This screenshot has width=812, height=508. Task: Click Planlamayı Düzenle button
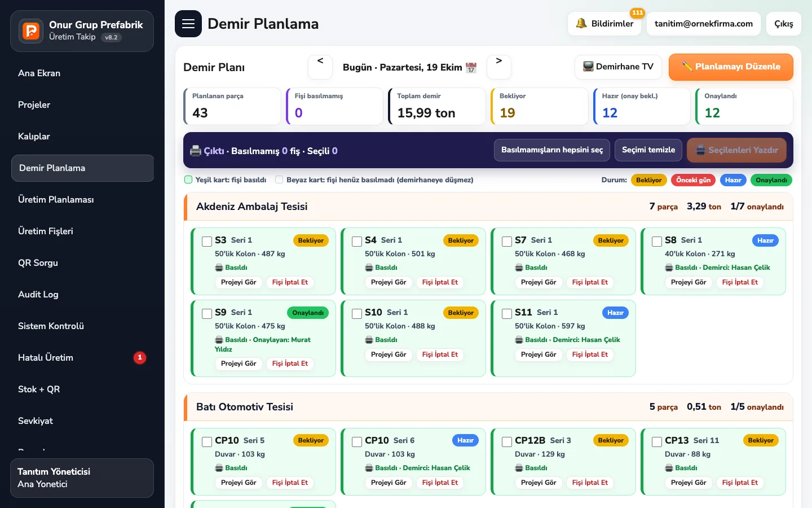[x=731, y=67]
